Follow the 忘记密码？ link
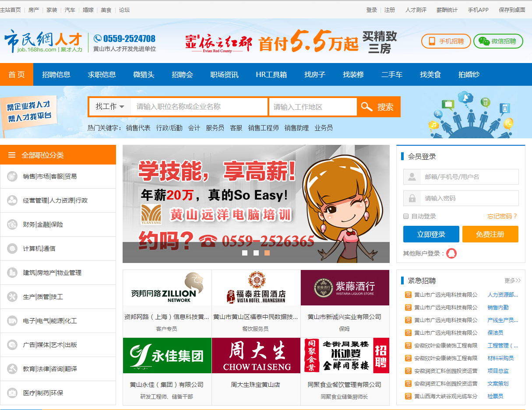 (x=503, y=216)
